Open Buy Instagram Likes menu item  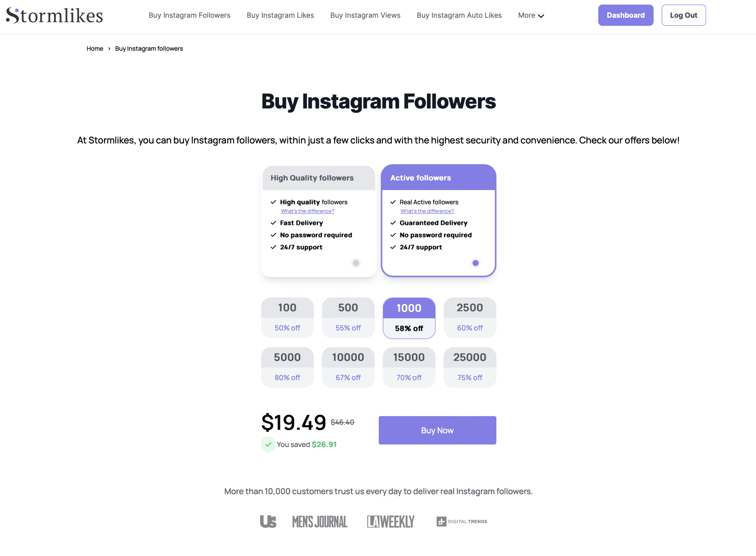pos(280,15)
